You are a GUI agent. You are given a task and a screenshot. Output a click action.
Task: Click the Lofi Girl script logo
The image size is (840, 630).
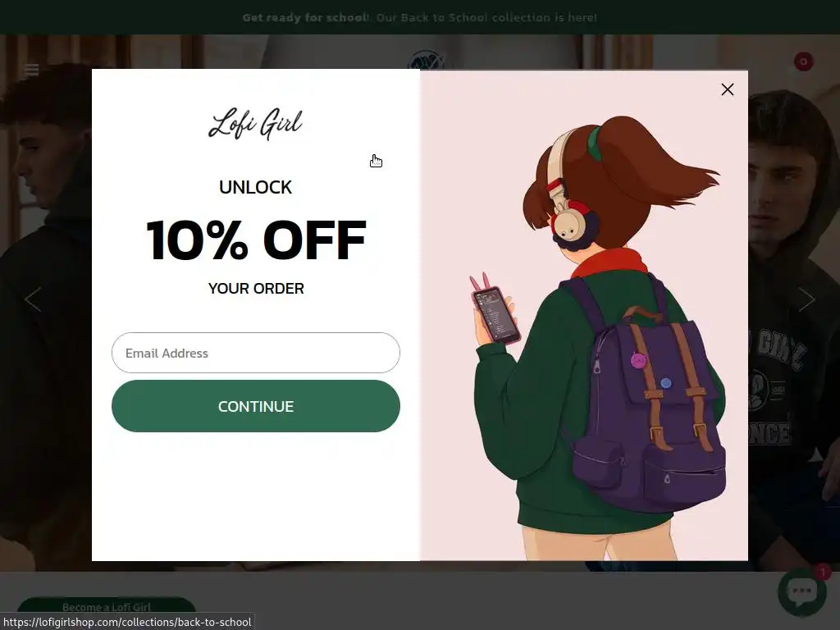[256, 123]
